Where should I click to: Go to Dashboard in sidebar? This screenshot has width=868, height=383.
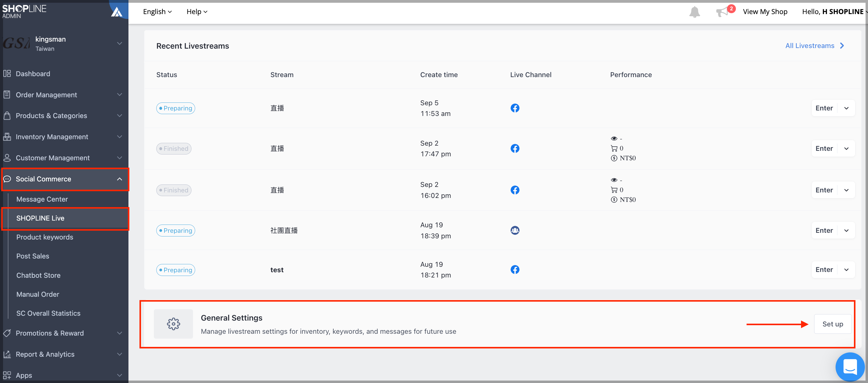(x=33, y=73)
